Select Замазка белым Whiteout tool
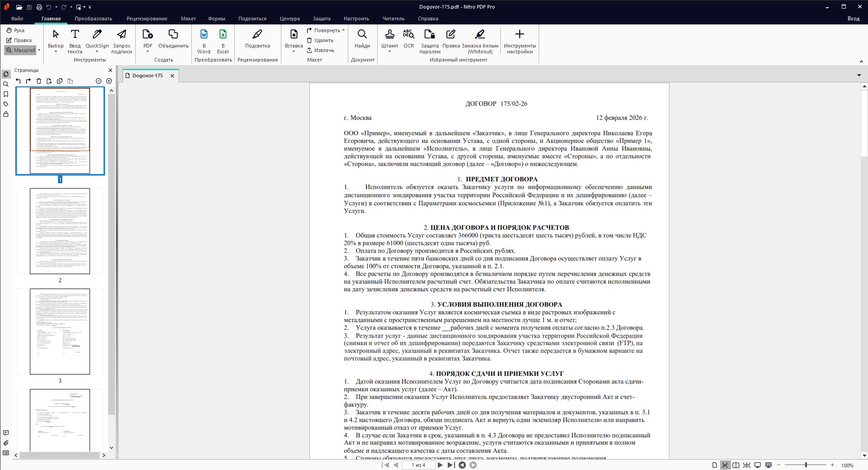Image resolution: width=868 pixels, height=470 pixels. click(x=480, y=41)
